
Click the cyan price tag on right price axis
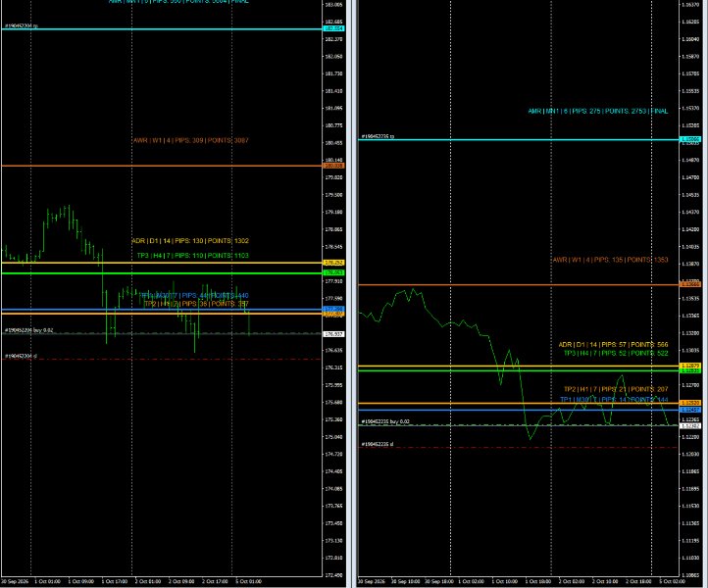(690, 139)
